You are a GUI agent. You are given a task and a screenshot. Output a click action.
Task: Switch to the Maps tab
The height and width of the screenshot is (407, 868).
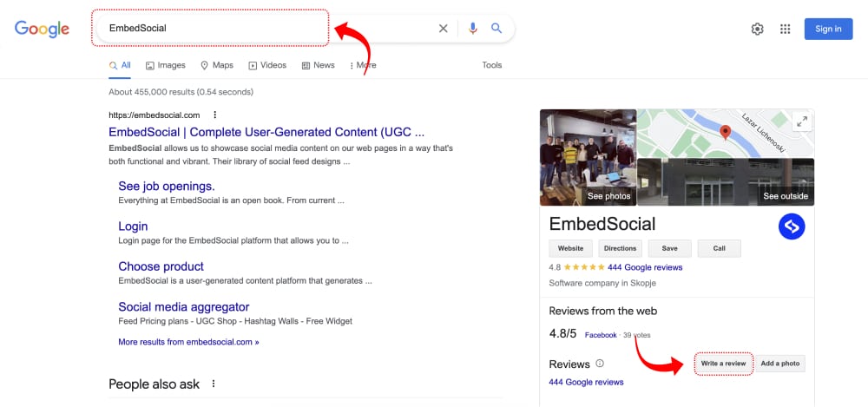point(217,65)
